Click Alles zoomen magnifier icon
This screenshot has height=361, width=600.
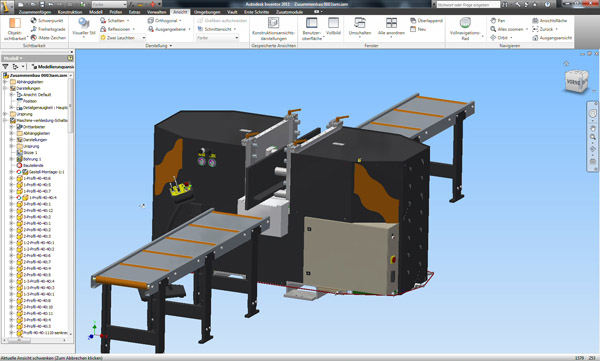click(493, 29)
